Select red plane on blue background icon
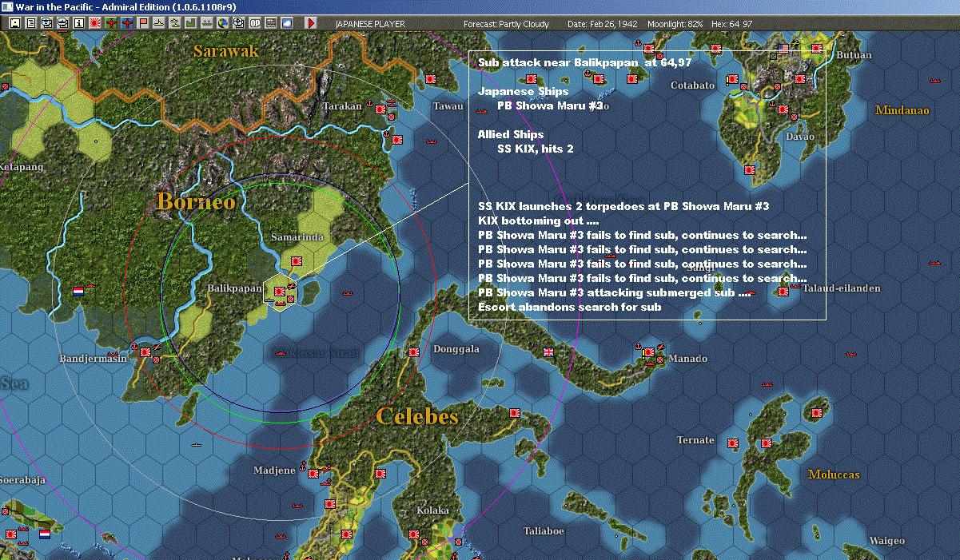Image resolution: width=960 pixels, height=560 pixels. pos(127,24)
